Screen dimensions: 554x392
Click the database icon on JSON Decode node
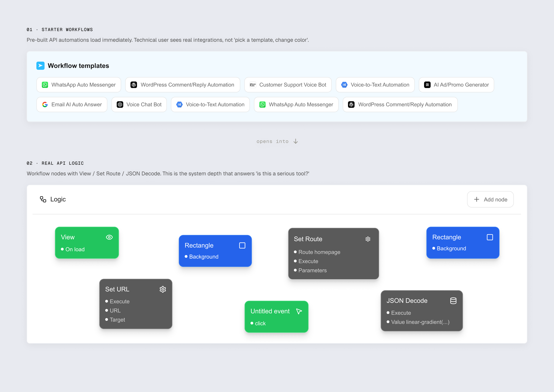click(453, 301)
